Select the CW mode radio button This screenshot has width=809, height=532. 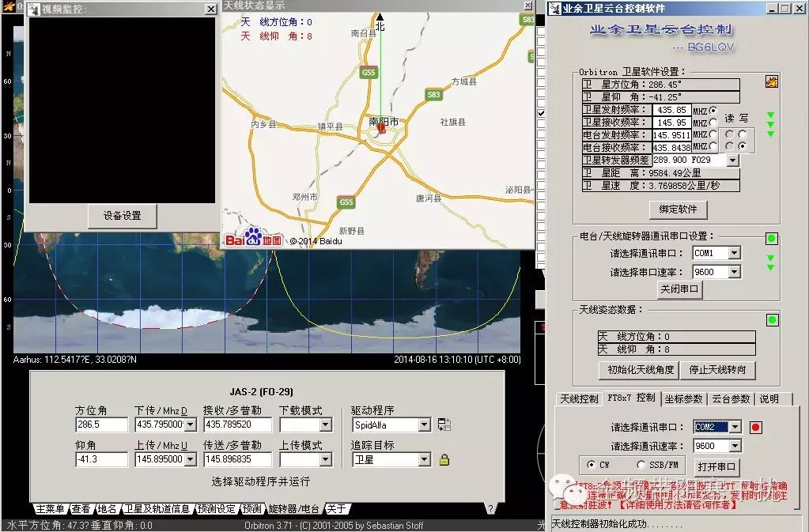(591, 465)
